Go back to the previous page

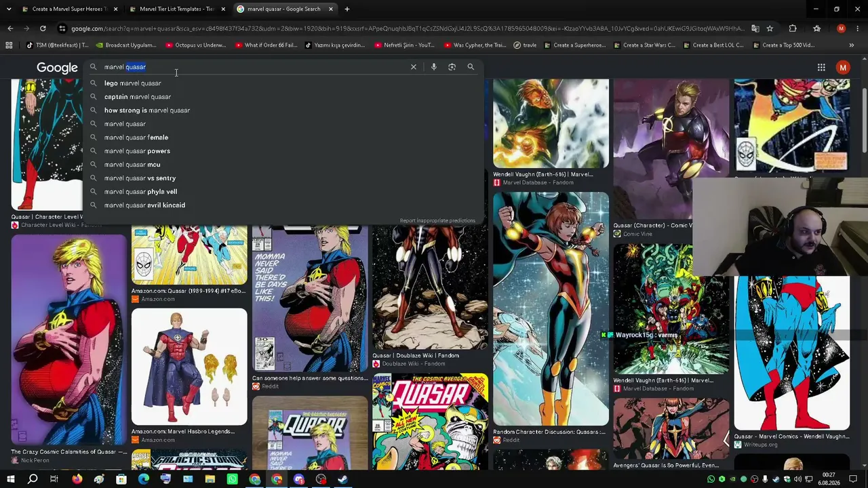click(x=10, y=28)
